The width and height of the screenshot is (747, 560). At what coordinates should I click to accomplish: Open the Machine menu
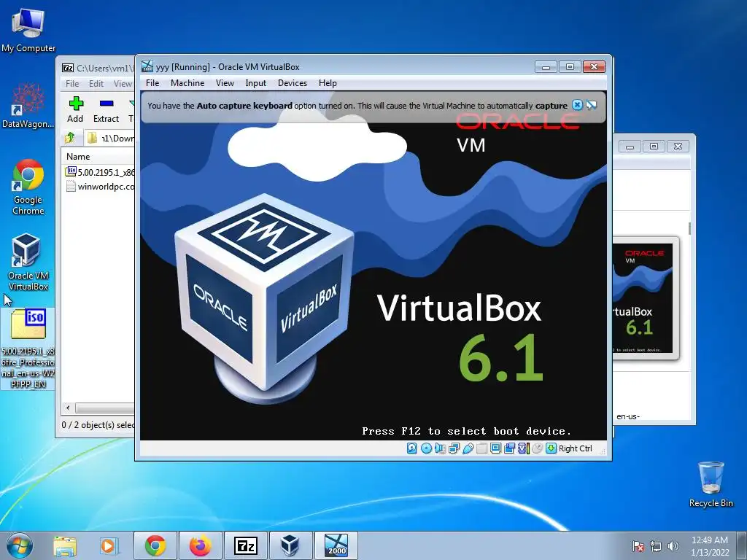pos(187,83)
